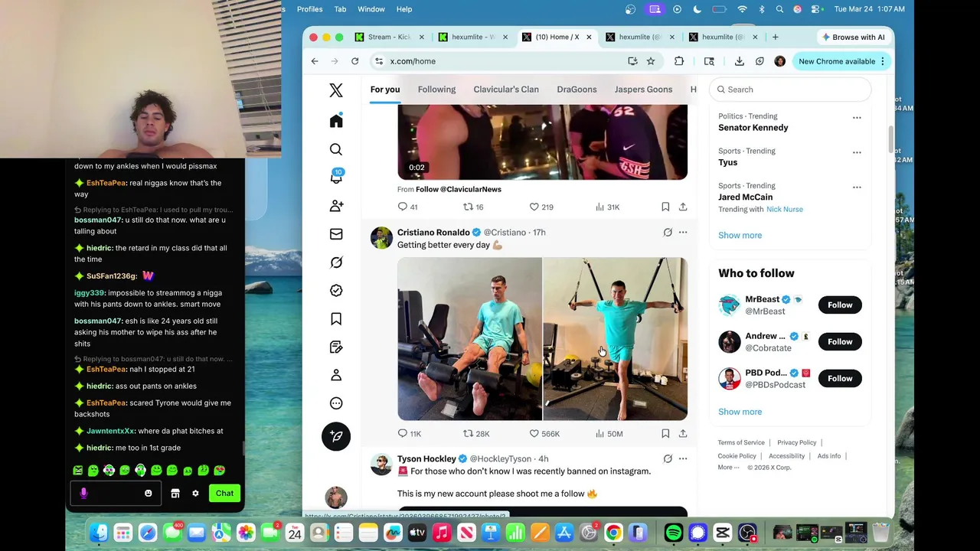Open Chrome extensions puzzle icon

[679, 61]
